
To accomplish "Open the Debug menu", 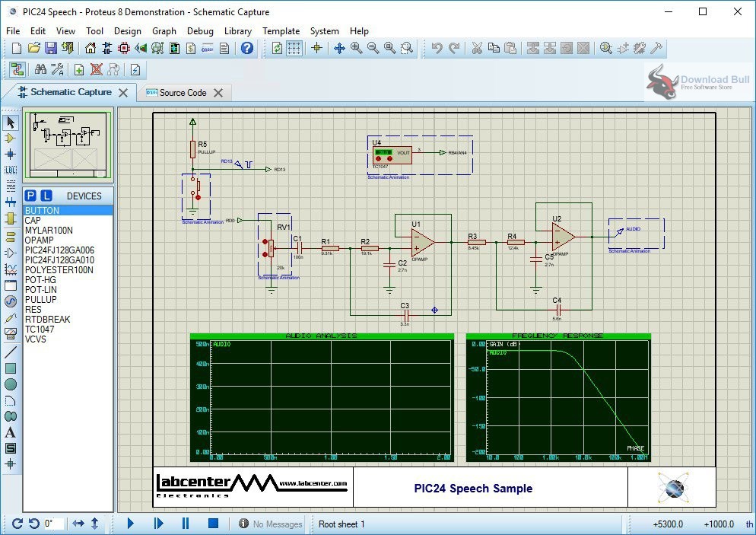I will click(200, 31).
